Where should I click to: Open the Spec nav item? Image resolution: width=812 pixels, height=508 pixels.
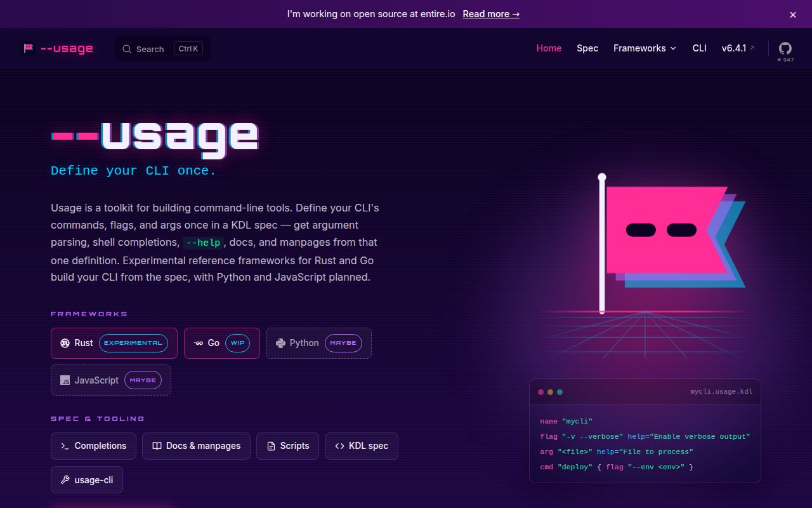587,48
